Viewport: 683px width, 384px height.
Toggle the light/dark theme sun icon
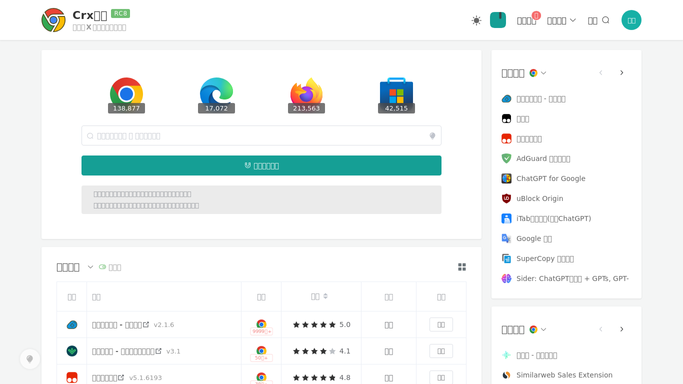coord(477,20)
